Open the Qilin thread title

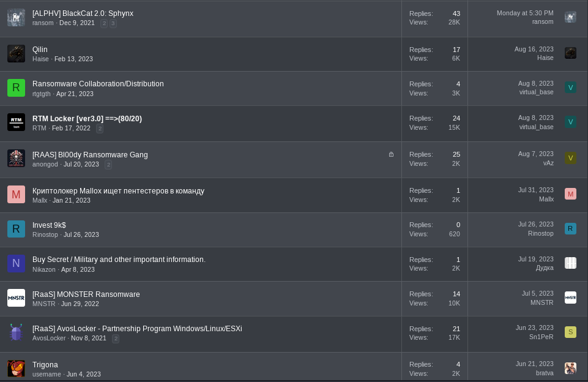[40, 50]
